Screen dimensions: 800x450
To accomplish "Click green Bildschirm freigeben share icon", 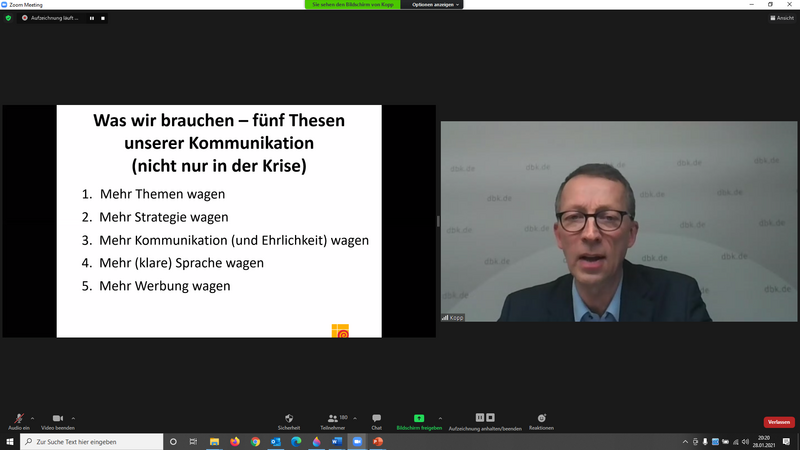I will 419,419.
